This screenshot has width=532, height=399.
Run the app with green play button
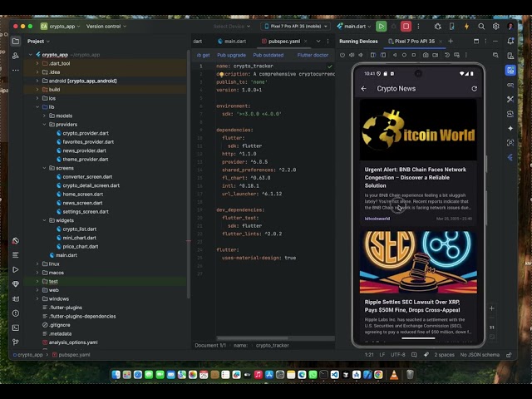[381, 26]
